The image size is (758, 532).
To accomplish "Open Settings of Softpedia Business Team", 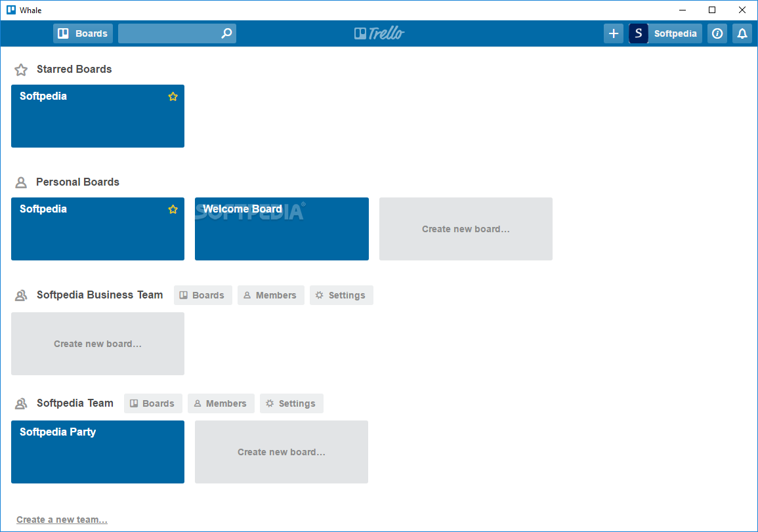I will pyautogui.click(x=341, y=295).
